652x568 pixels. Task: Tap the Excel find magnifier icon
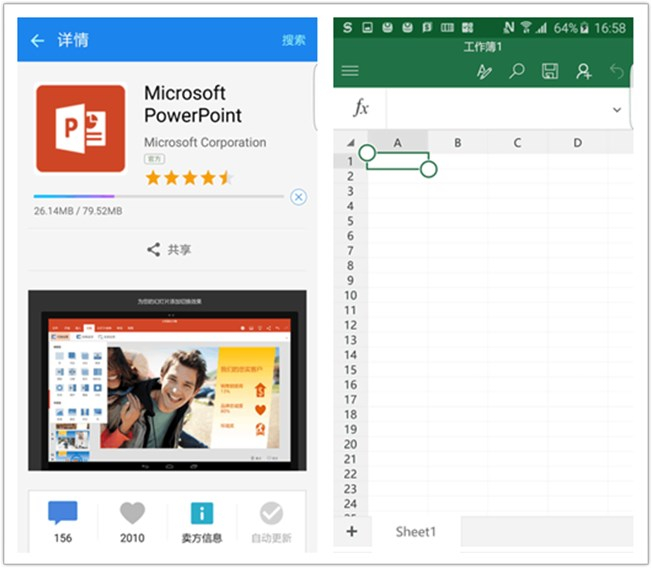pyautogui.click(x=517, y=71)
